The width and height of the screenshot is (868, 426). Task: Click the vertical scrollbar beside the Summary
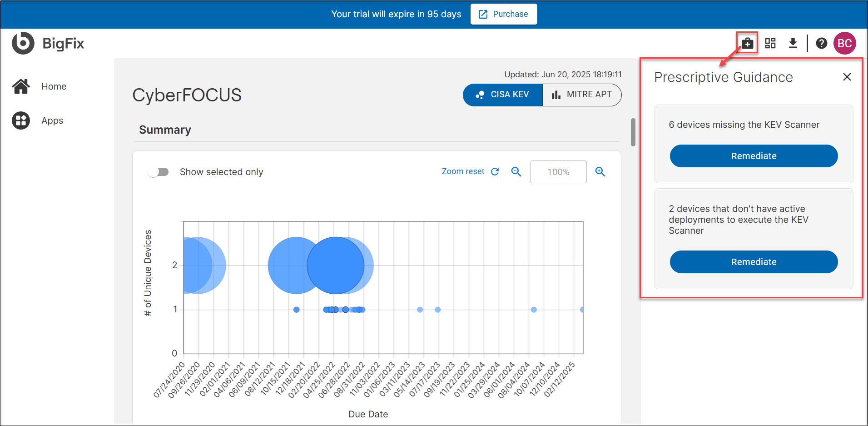point(633,132)
